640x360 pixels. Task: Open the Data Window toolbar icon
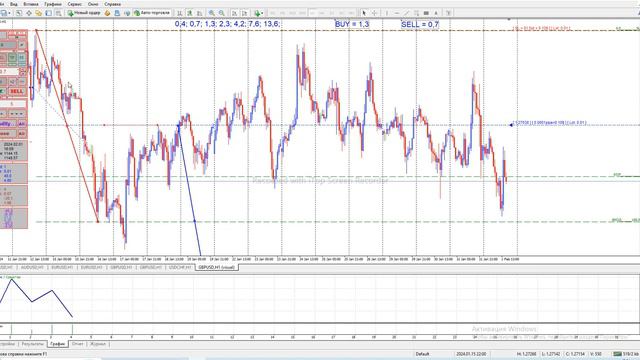tap(29, 13)
